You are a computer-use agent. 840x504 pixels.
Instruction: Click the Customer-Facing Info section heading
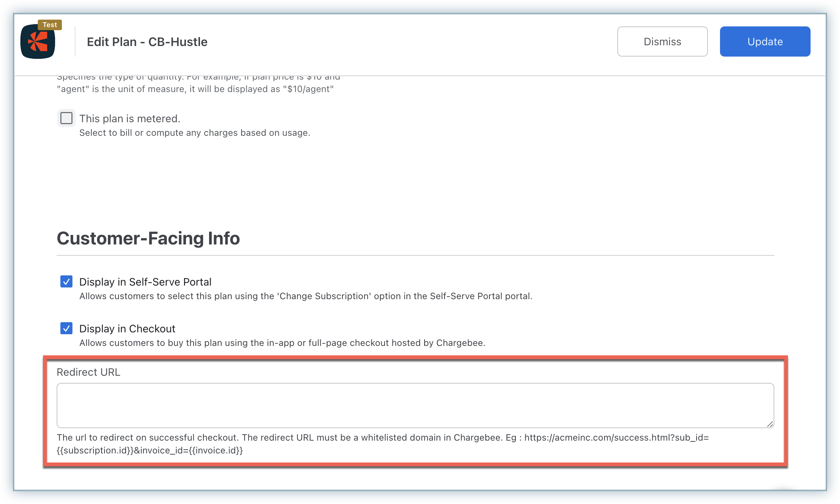148,238
